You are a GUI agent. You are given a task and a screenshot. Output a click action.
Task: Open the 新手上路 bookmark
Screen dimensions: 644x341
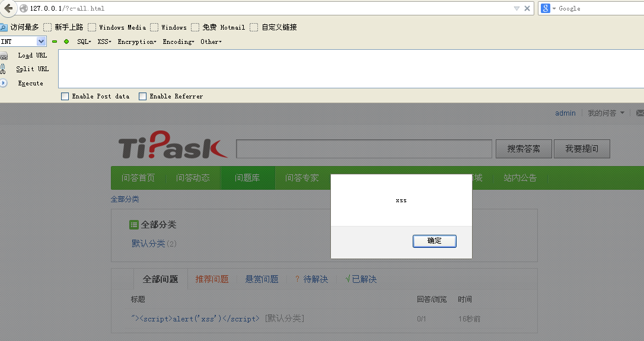point(63,27)
